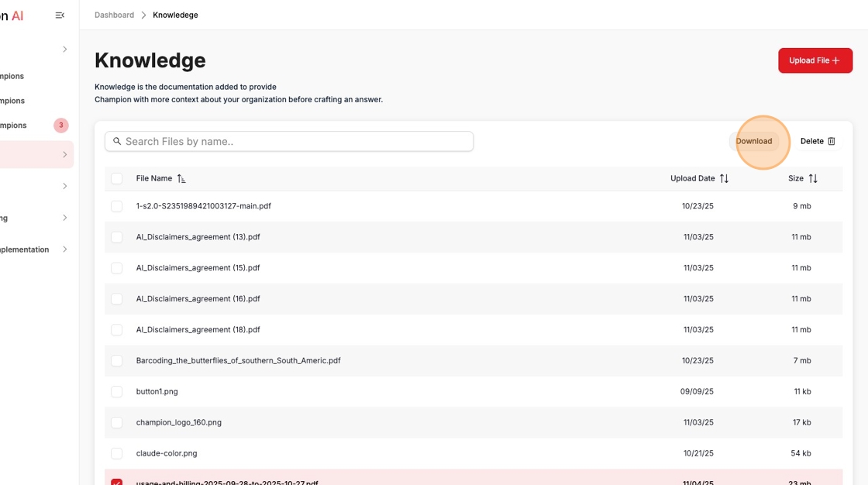
Task: Check the box for claude-color.png
Action: [x=116, y=453]
